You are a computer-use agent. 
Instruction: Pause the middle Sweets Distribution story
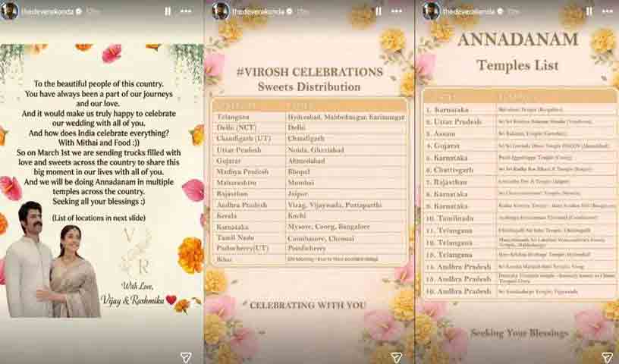point(378,12)
